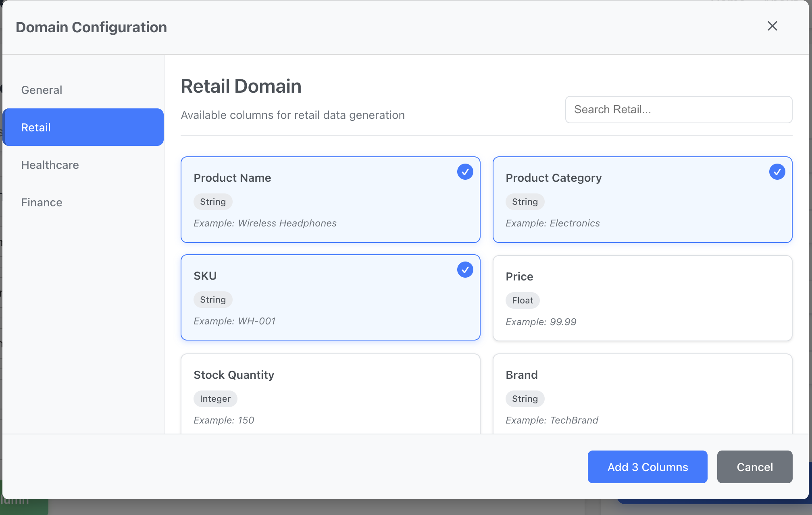
Task: Uncheck the Product Name checkmark
Action: (x=465, y=172)
